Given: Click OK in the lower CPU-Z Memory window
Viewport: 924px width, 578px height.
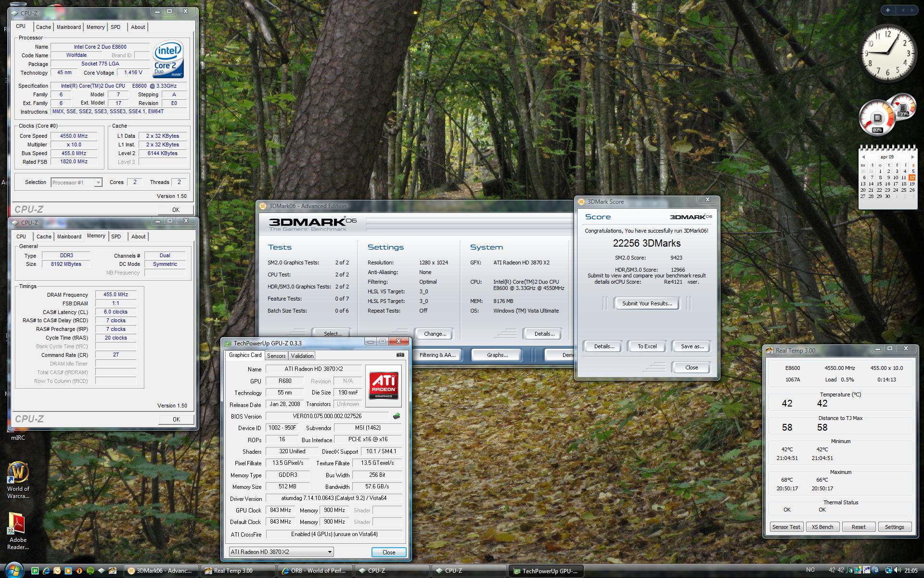Looking at the screenshot, I should (x=176, y=420).
